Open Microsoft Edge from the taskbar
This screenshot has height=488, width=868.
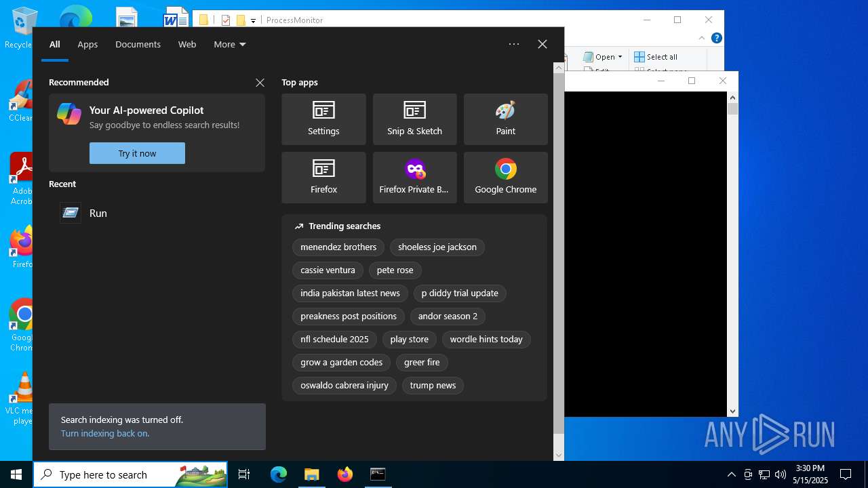point(279,474)
